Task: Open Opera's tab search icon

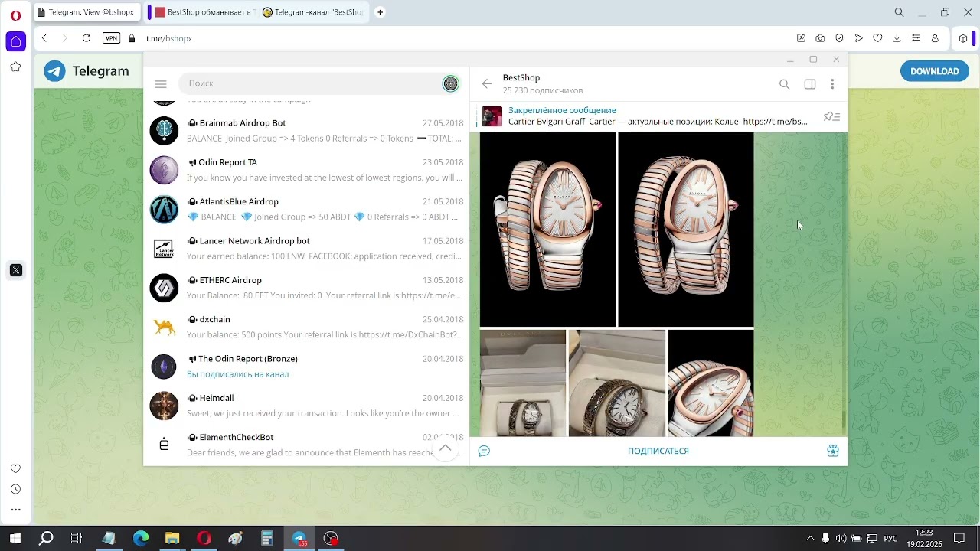Action: pyautogui.click(x=900, y=12)
